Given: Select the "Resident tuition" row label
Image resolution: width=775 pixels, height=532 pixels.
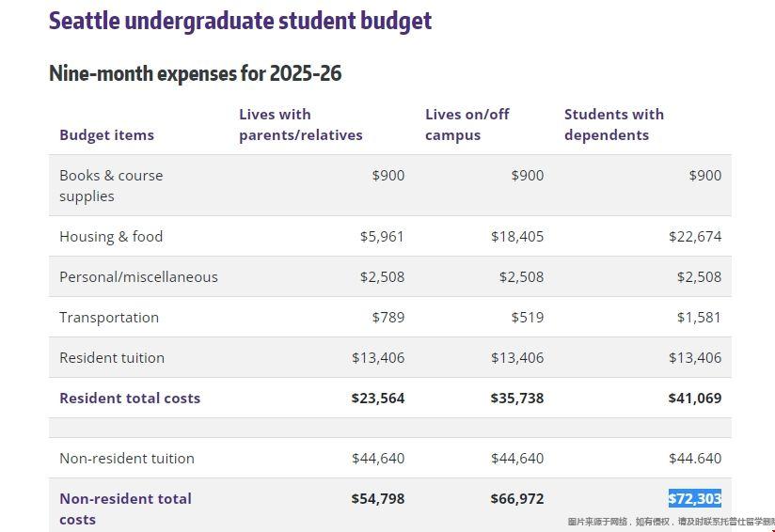Looking at the screenshot, I should [x=112, y=357].
